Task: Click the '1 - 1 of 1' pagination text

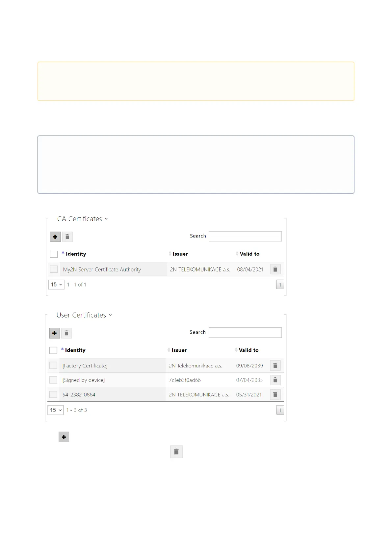Action: [x=76, y=285]
